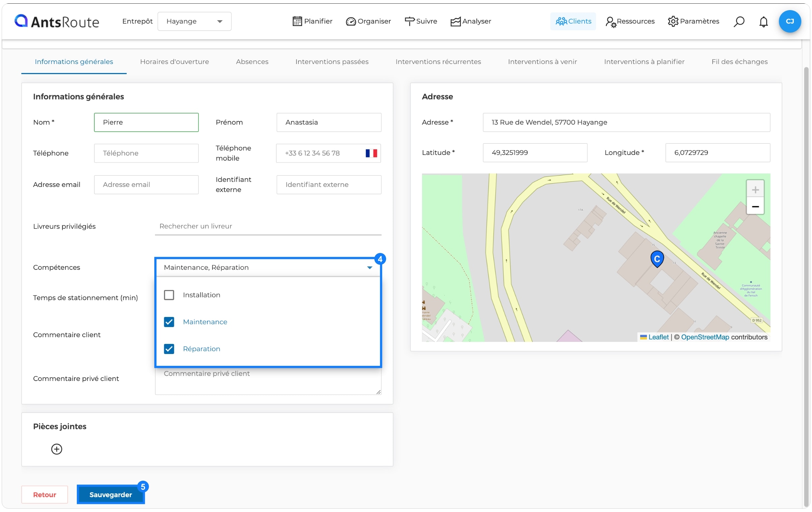This screenshot has width=812, height=512.
Task: Click the AntsRoute logo
Action: [x=57, y=21]
